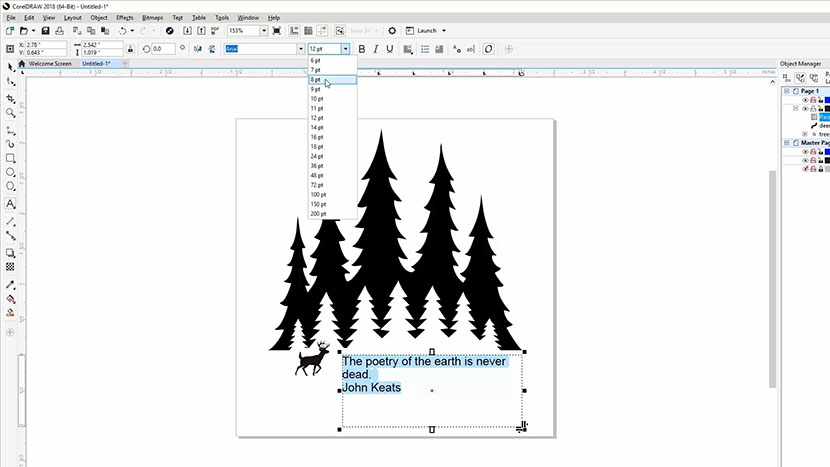This screenshot has width=830, height=467.
Task: Click the Save icon in toolbar
Action: [x=46, y=31]
